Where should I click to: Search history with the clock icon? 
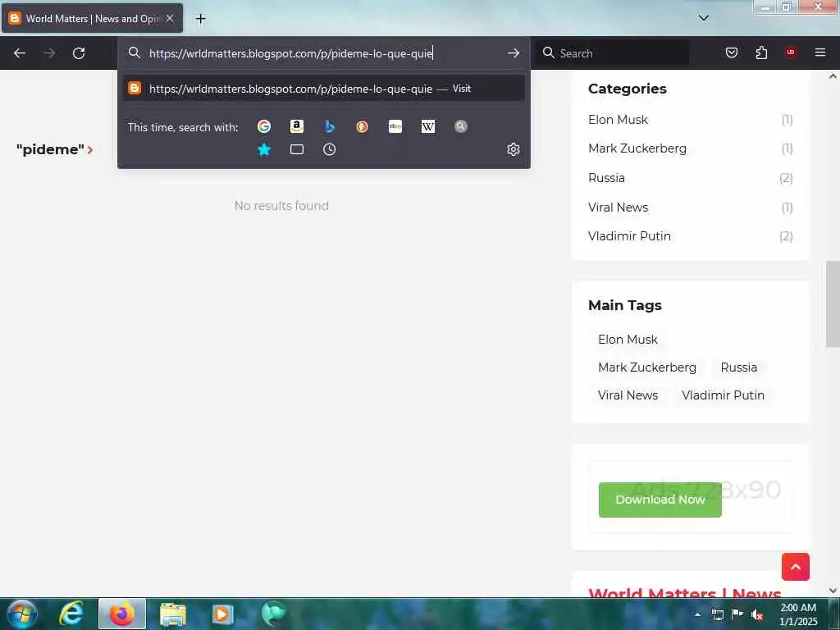click(330, 149)
